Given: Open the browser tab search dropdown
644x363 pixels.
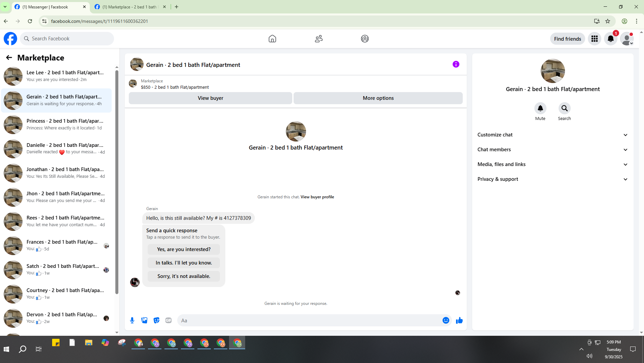Looking at the screenshot, I should pos(5,7).
